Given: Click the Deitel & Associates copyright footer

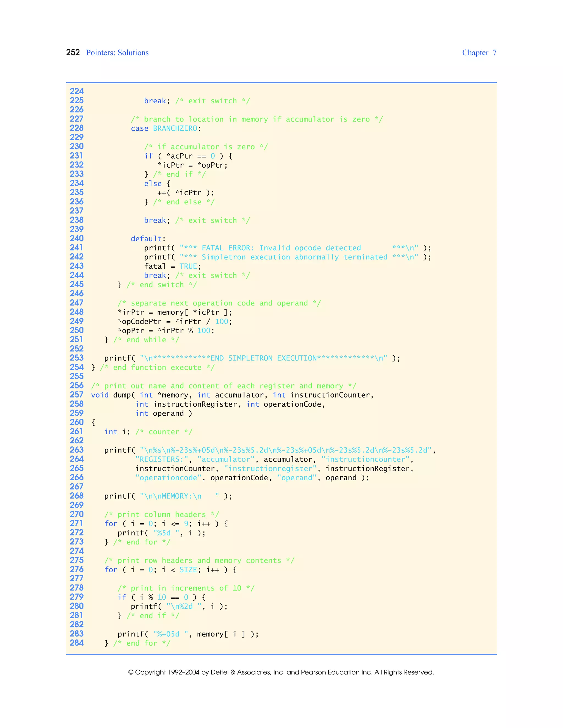Looking at the screenshot, I should pos(281,672).
